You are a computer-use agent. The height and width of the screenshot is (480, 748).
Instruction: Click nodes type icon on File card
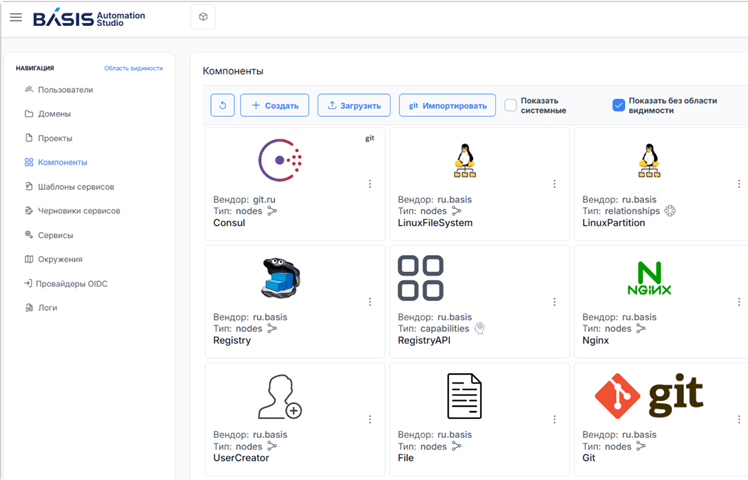(x=457, y=446)
